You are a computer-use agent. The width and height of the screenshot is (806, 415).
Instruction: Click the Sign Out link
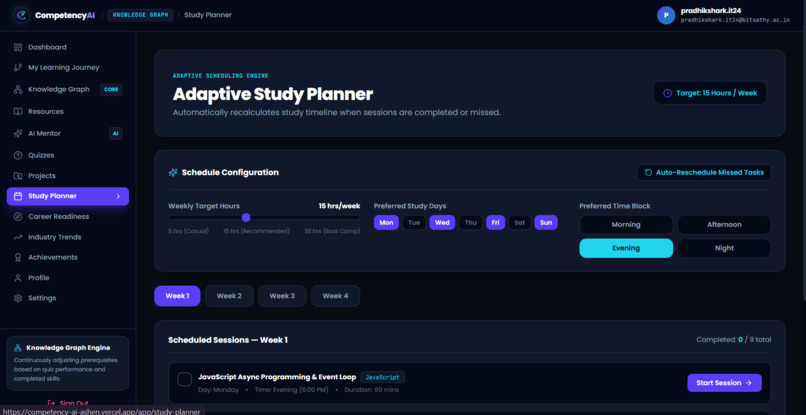pyautogui.click(x=68, y=403)
